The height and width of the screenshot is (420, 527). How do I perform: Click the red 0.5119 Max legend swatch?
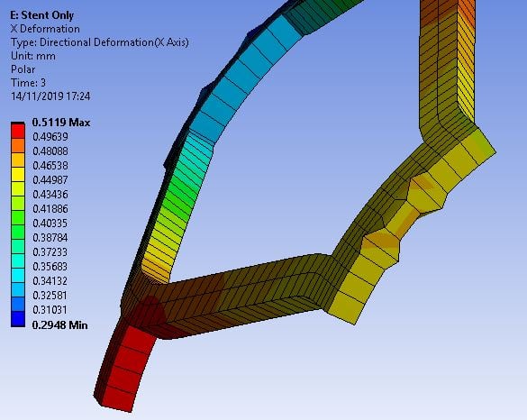point(18,132)
